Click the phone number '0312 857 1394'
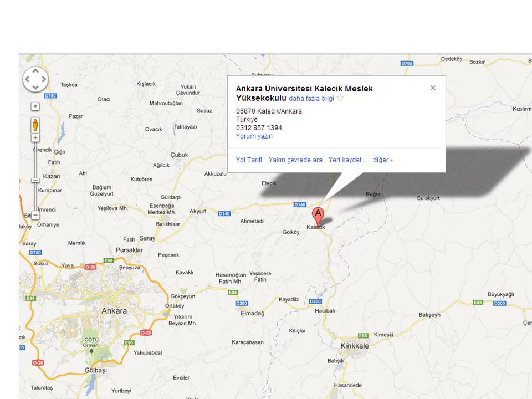This screenshot has height=399, width=532. tap(259, 128)
